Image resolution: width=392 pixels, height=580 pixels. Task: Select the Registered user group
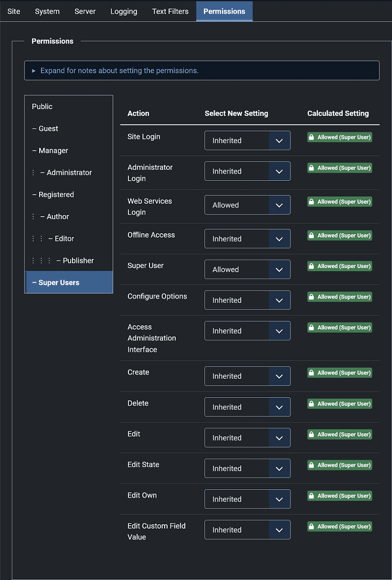(x=56, y=195)
